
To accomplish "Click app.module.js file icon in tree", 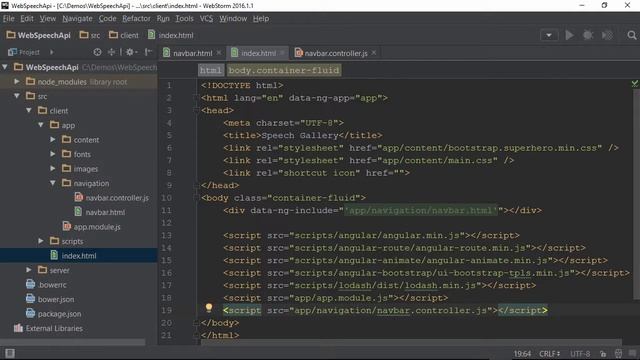I will coord(67,227).
